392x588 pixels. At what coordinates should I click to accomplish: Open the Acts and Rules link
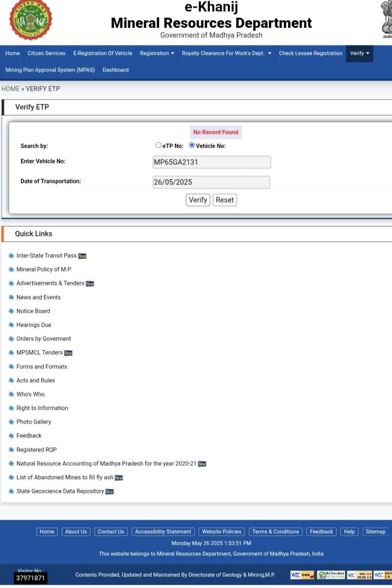tap(36, 380)
